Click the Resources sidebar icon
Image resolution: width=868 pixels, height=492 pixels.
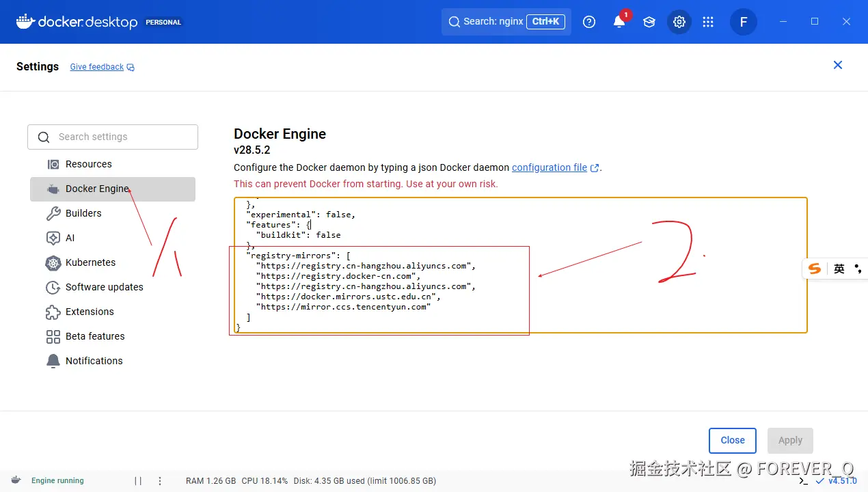(53, 164)
